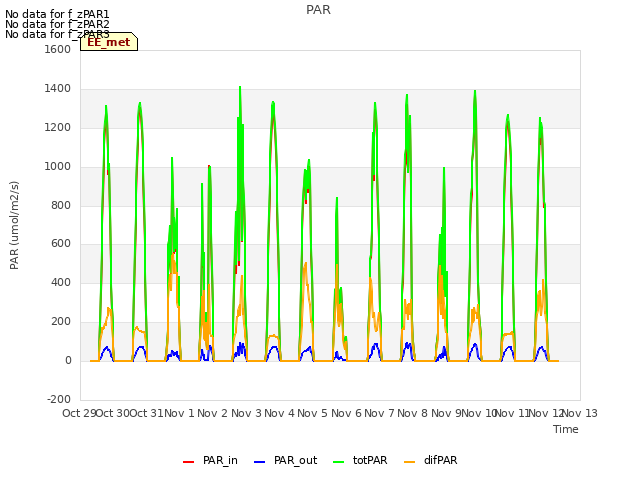This screenshot has width=640, height=480.
Task: Click the 'No data for f_zPAR2' message
Action: pyautogui.click(x=57, y=24)
